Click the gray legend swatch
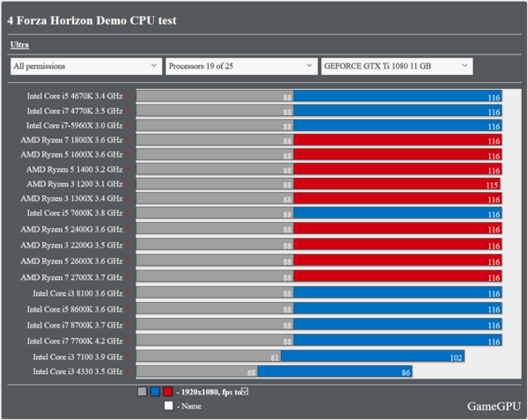Screen dimensions: 528x420 click(142, 392)
